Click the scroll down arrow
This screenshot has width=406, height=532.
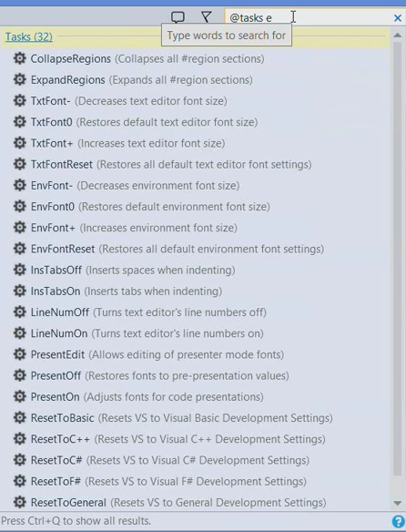pos(397,503)
